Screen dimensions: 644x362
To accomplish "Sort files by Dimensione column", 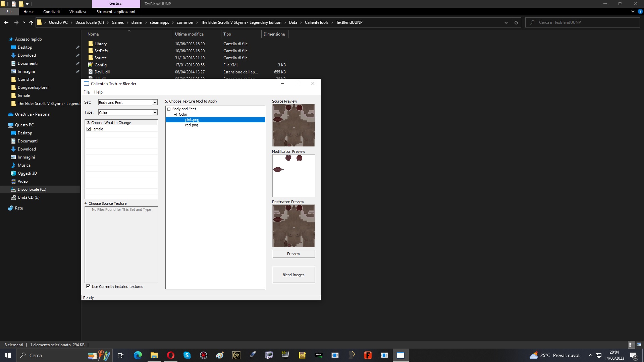I will coord(274,34).
